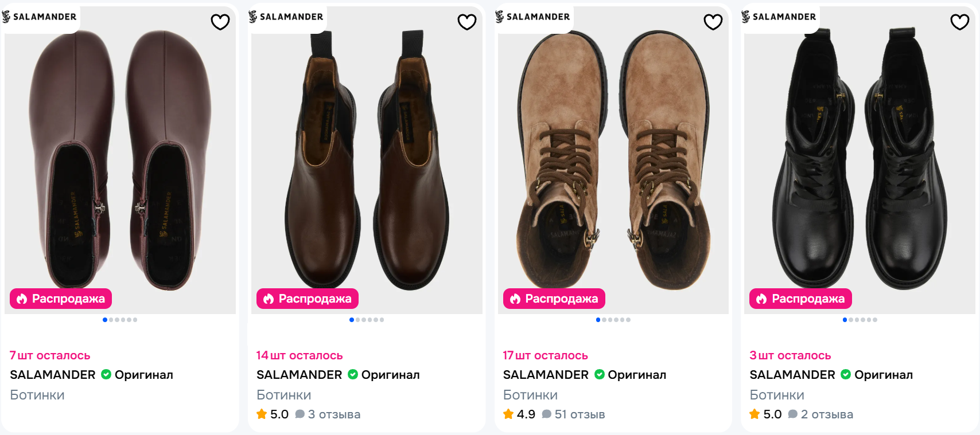Click Salamander brand logo on Chelsea boots card
The height and width of the screenshot is (435, 980).
[286, 17]
